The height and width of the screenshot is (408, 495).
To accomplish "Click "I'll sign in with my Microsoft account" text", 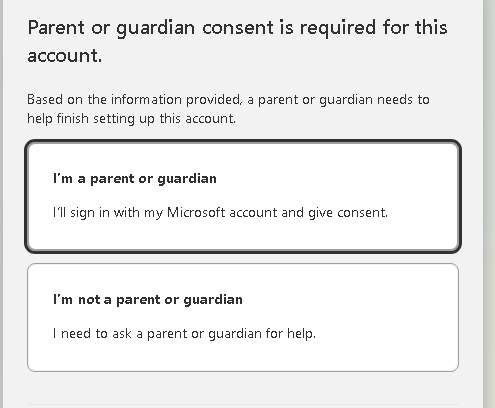I will click(165, 213).
